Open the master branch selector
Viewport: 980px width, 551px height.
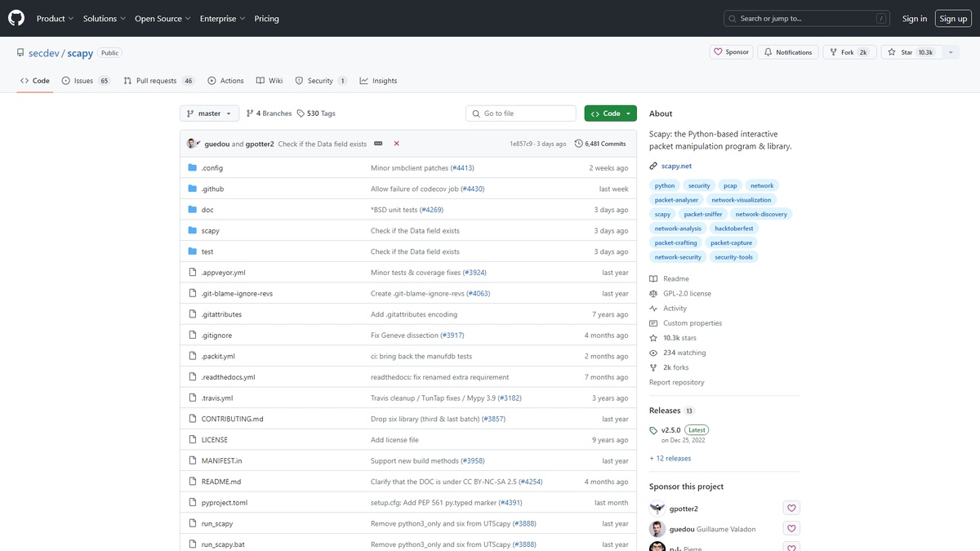tap(210, 113)
